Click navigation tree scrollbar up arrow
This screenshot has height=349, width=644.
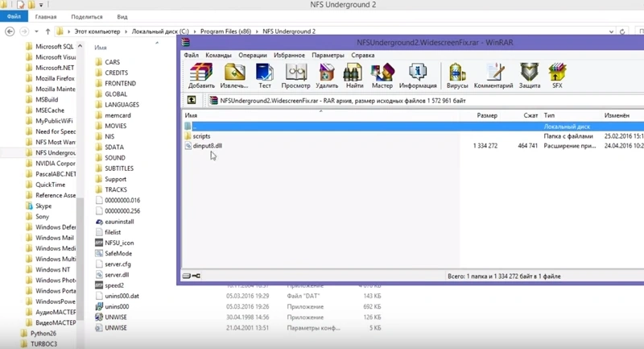80,46
